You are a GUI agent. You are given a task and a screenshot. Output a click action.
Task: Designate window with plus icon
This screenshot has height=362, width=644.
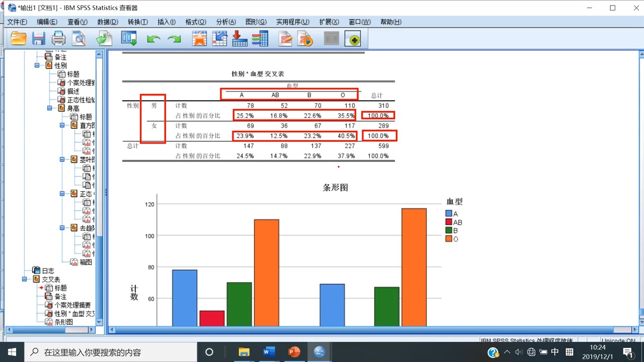[x=353, y=39]
